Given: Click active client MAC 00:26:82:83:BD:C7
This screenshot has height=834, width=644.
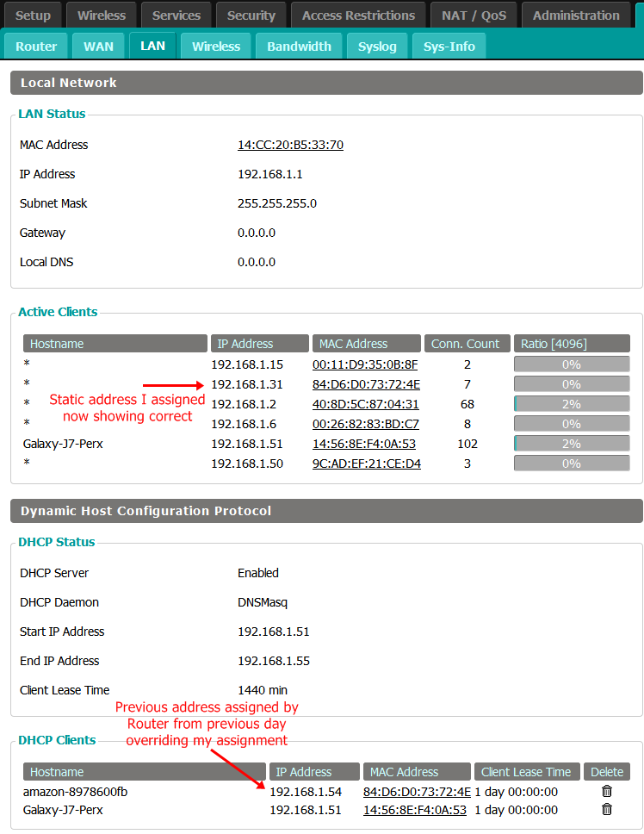Looking at the screenshot, I should pyautogui.click(x=366, y=424).
